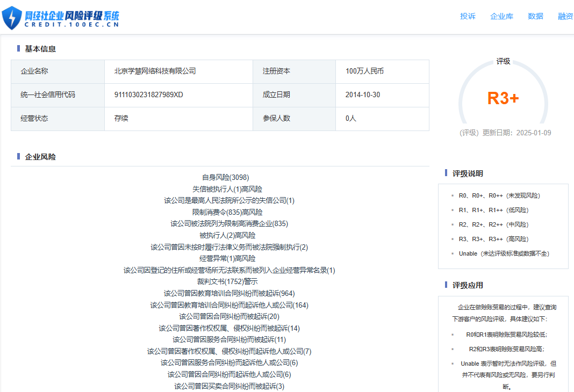Click the shield logo icon

point(12,18)
